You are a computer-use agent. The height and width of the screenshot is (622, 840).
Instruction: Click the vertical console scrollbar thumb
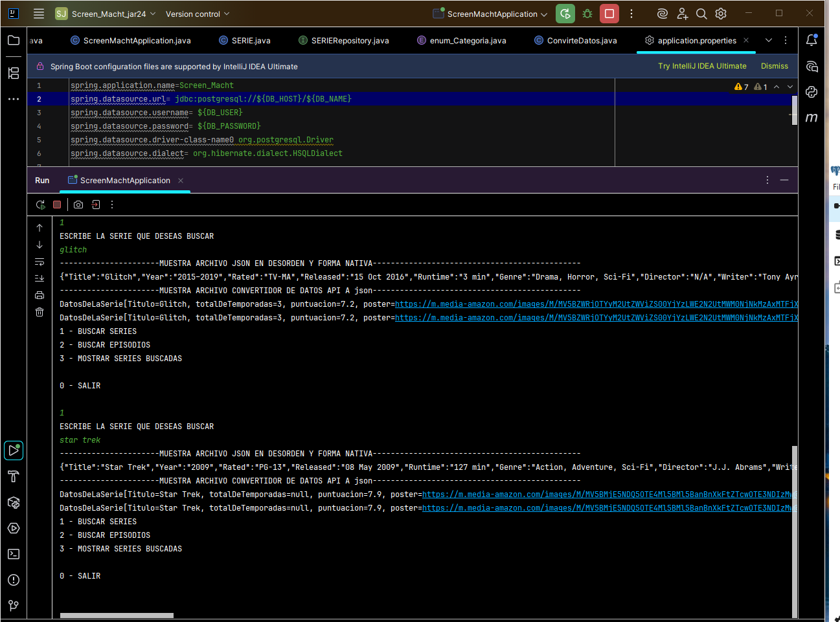coord(795,531)
